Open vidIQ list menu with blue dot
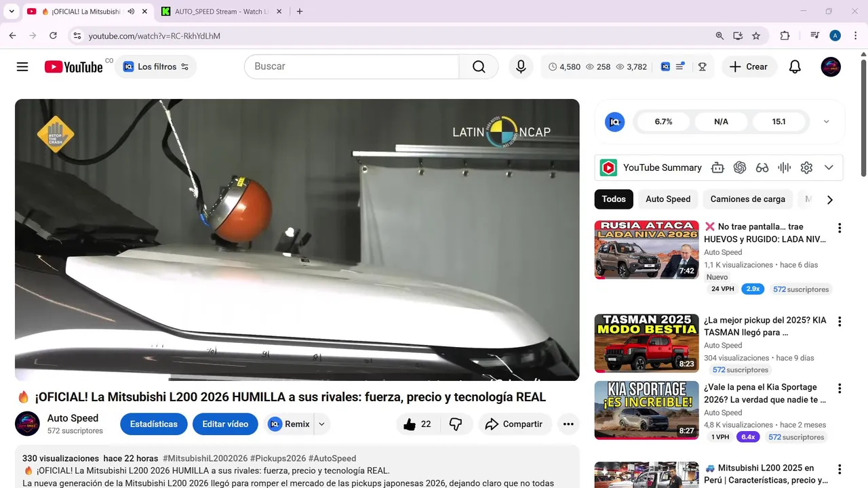The height and width of the screenshot is (488, 868). pos(680,66)
